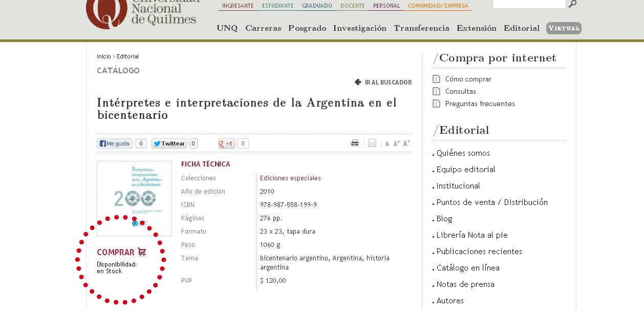Open the Editorial menu in main nav
Image resolution: width=644 pixels, height=309 pixels.
pos(522,28)
